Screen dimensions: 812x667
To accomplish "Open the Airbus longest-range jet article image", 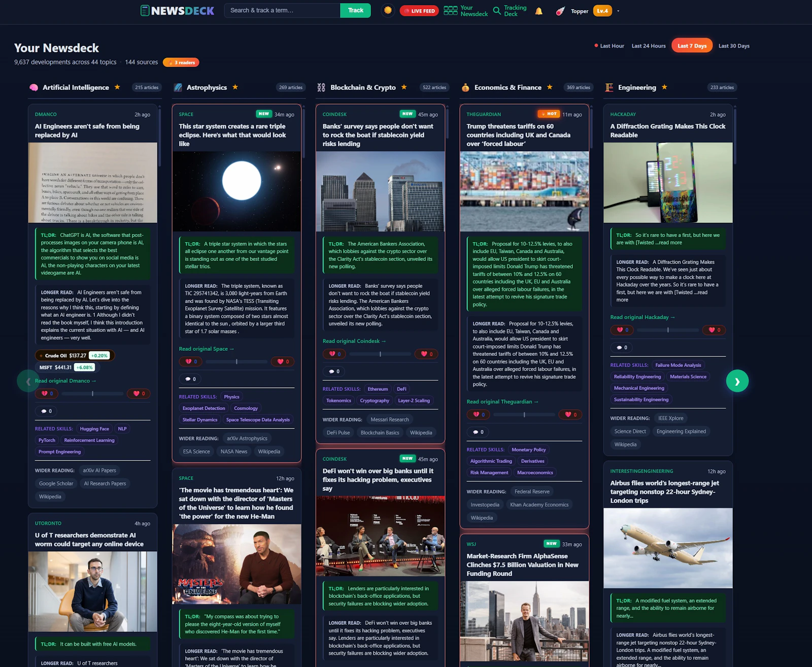I will [668, 548].
